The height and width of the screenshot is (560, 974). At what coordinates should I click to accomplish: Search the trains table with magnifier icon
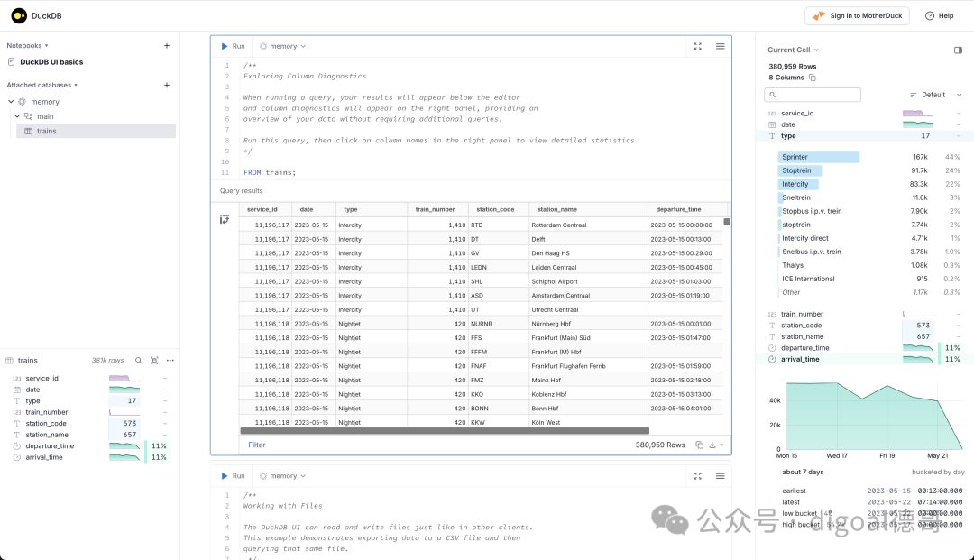(x=139, y=360)
